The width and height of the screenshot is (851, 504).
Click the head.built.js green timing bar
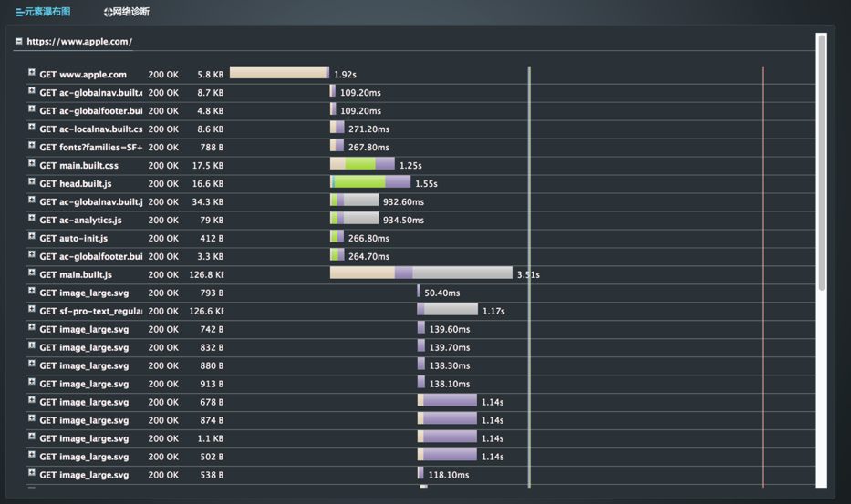pyautogui.click(x=360, y=181)
